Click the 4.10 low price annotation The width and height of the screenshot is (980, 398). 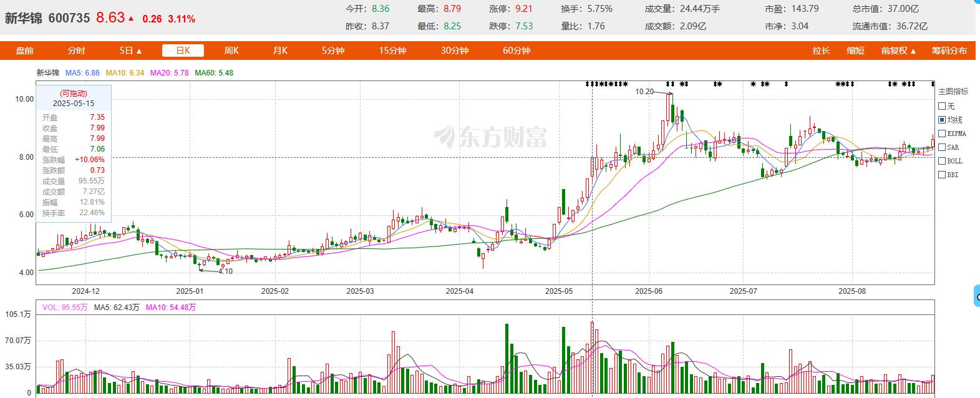tap(225, 271)
